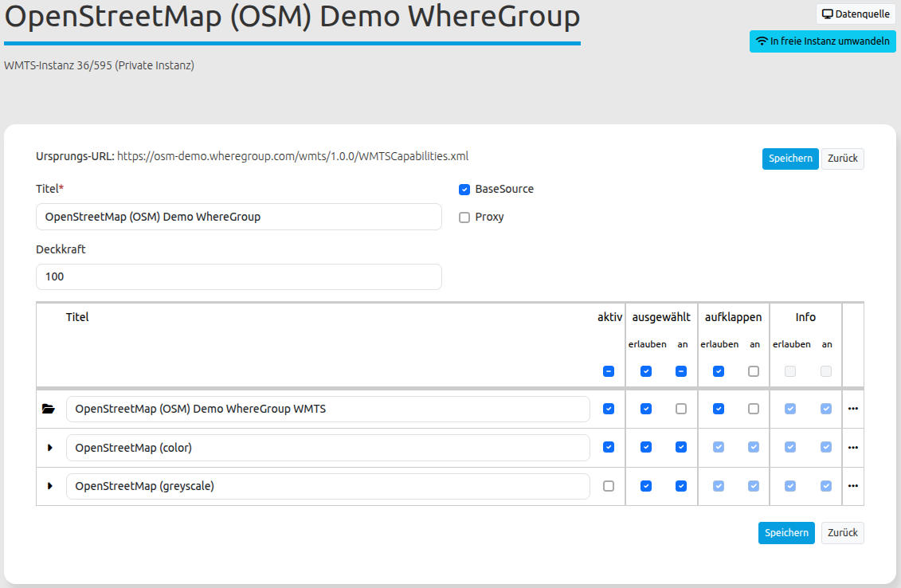Viewport: 901px width, 588px height.
Task: Expand the OpenStreetMap (color) layer row
Action: (50, 448)
